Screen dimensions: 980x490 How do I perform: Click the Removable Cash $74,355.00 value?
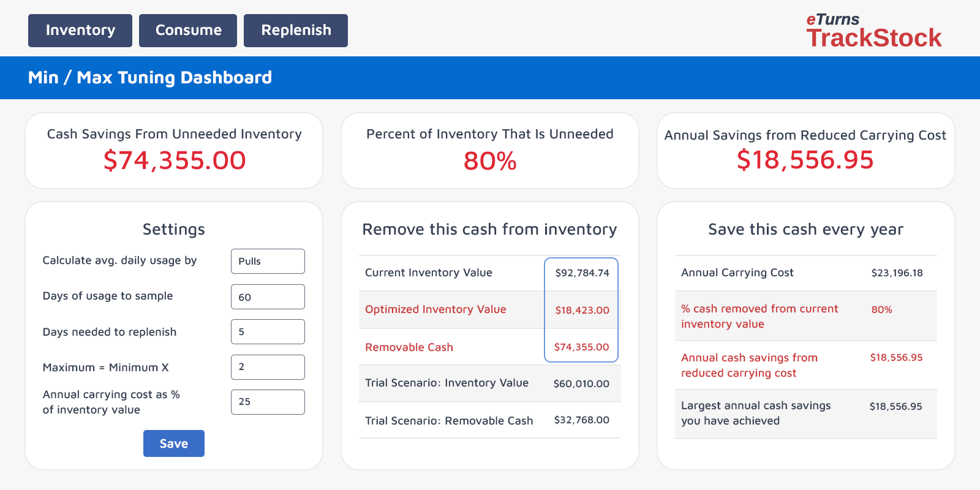[581, 347]
